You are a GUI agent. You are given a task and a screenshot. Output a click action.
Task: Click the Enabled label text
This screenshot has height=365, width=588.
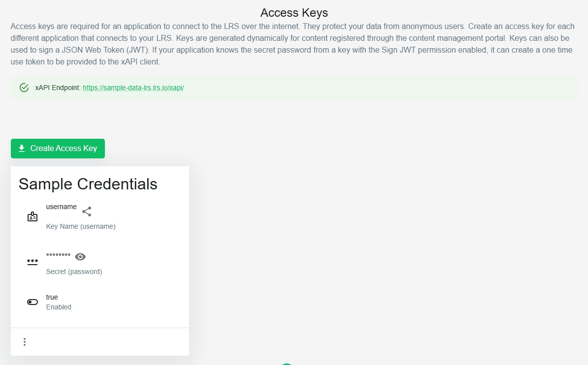(59, 307)
